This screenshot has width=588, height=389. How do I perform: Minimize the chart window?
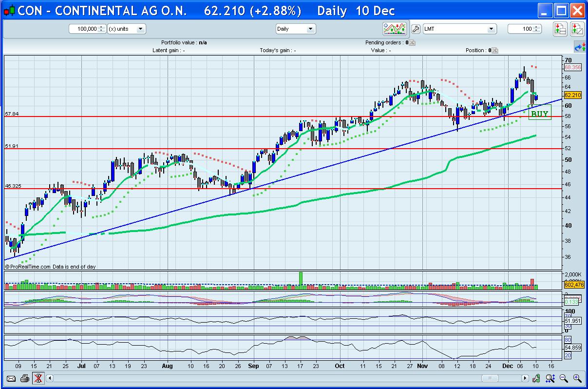(x=545, y=11)
